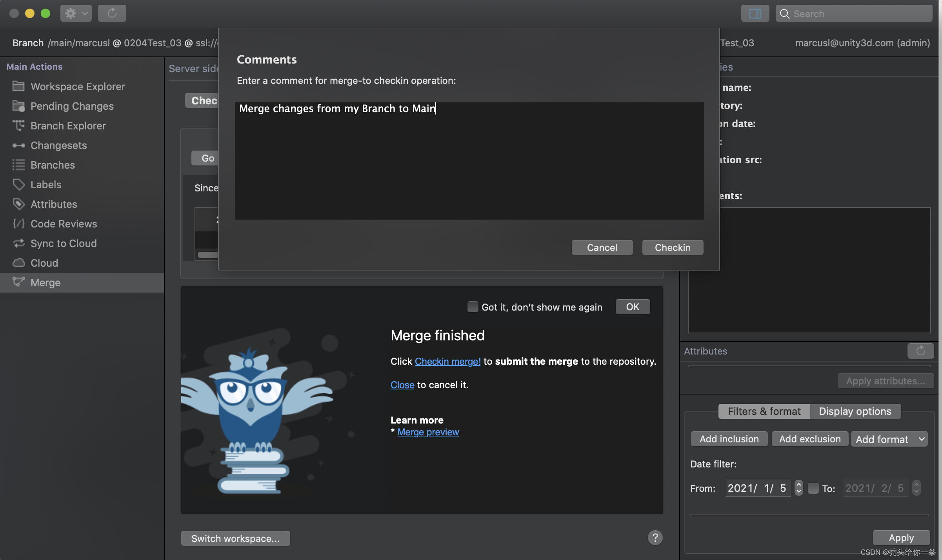Switch to the Display options tab
The width and height of the screenshot is (942, 560).
(x=855, y=411)
